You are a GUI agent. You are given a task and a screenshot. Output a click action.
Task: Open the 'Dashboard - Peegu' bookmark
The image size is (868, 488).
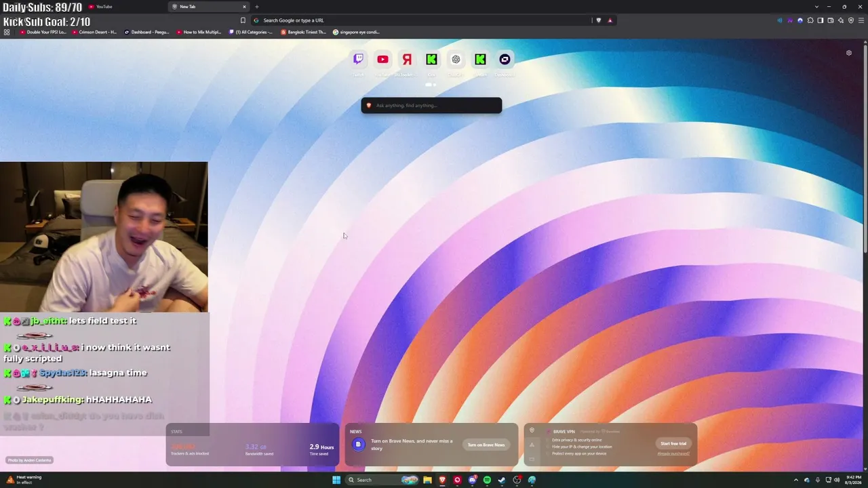[147, 32]
